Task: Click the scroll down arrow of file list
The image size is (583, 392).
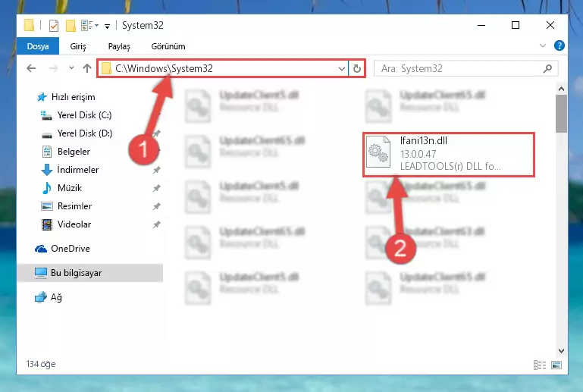Action: point(562,351)
